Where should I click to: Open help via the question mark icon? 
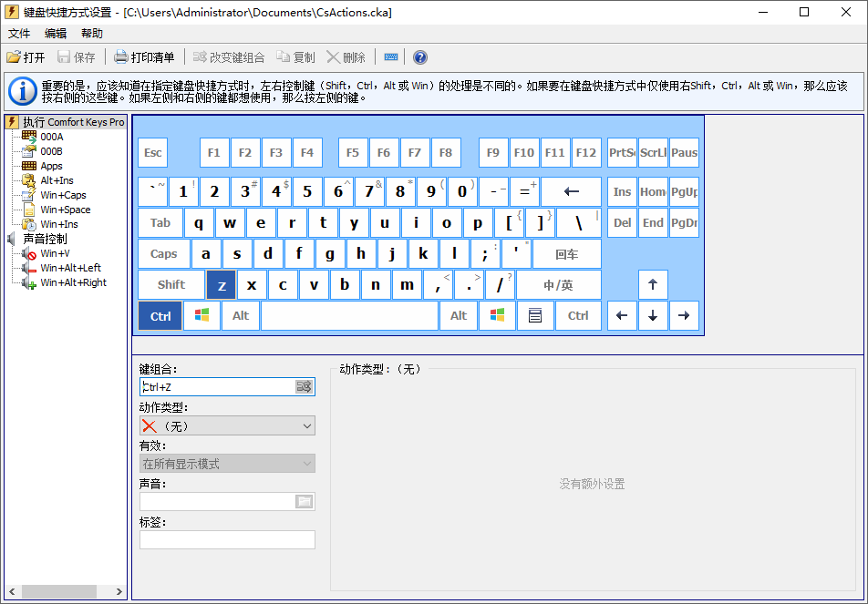(x=420, y=57)
